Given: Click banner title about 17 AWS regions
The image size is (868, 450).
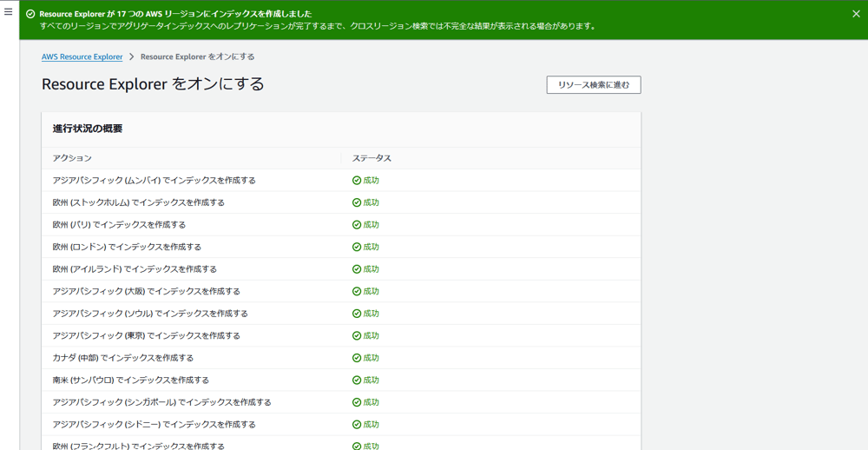Looking at the screenshot, I should (x=175, y=14).
